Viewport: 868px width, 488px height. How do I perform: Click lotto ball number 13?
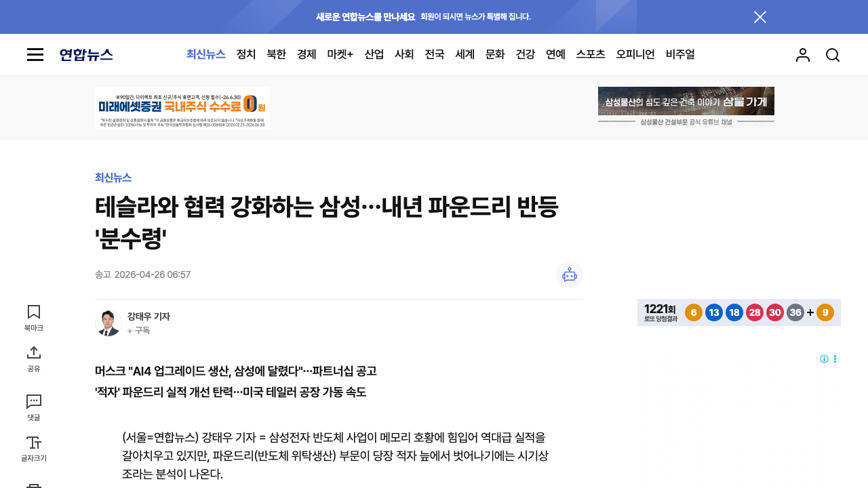point(714,312)
